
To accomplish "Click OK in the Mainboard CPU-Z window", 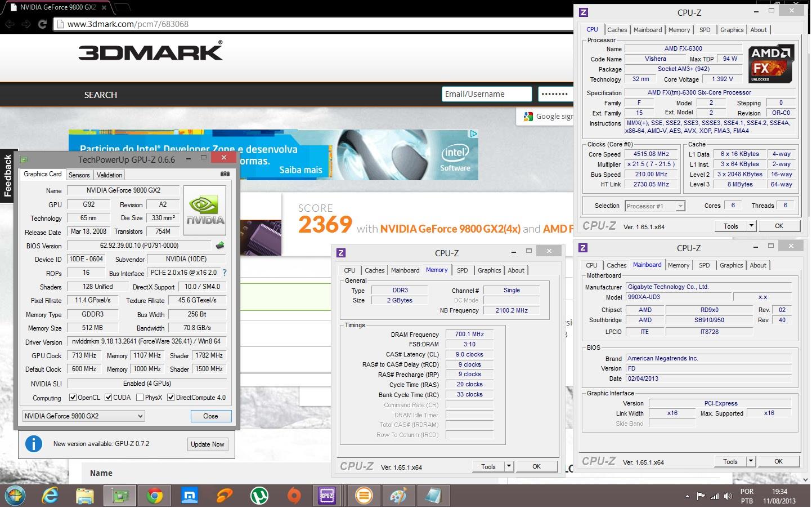I will 778,461.
